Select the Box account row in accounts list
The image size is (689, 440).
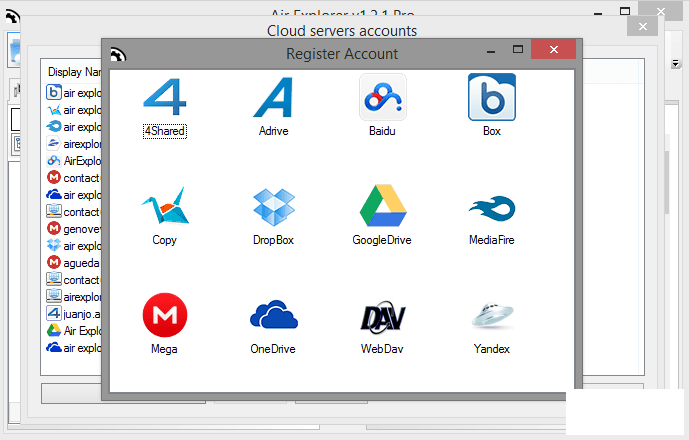73,93
